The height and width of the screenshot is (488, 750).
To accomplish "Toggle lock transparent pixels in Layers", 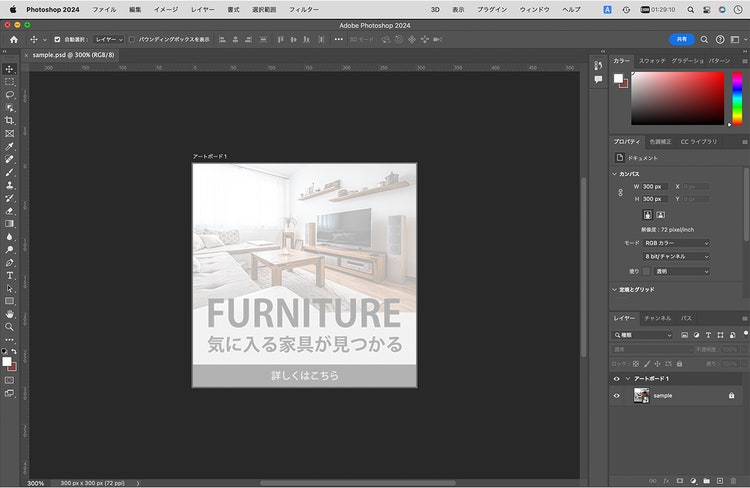I will pos(636,364).
